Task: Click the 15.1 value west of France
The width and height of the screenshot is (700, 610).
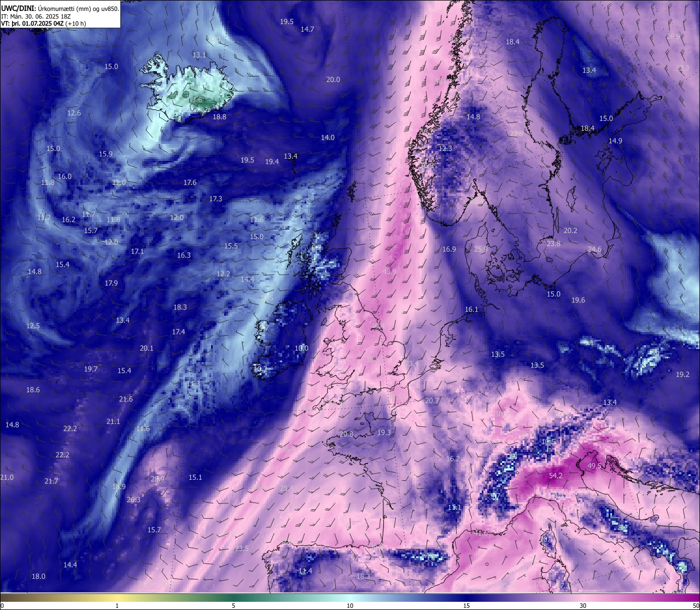Action: [195, 477]
